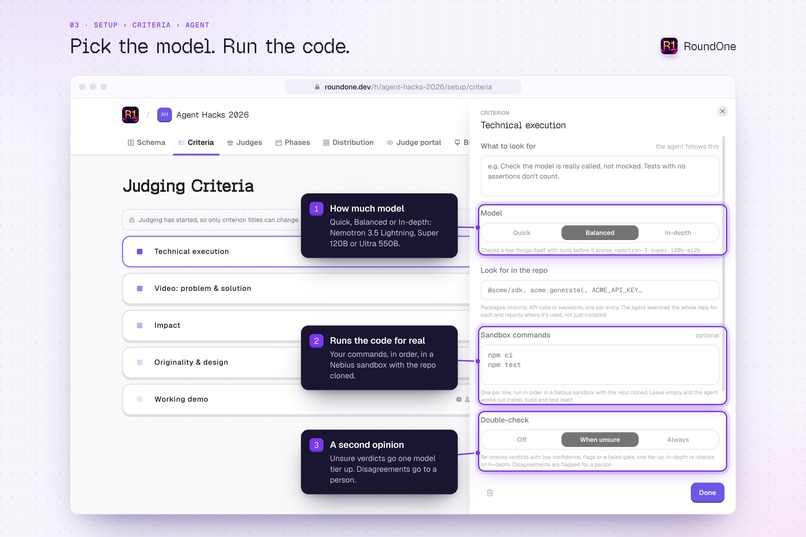This screenshot has height=537, width=806.
Task: Switch to the Judge portal tab
Action: [x=414, y=142]
